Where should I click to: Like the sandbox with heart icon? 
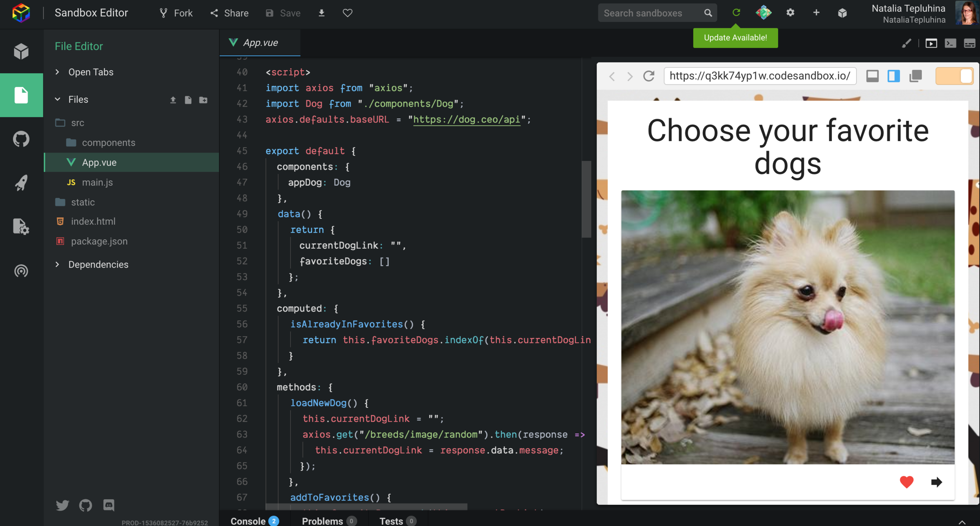coord(347,13)
